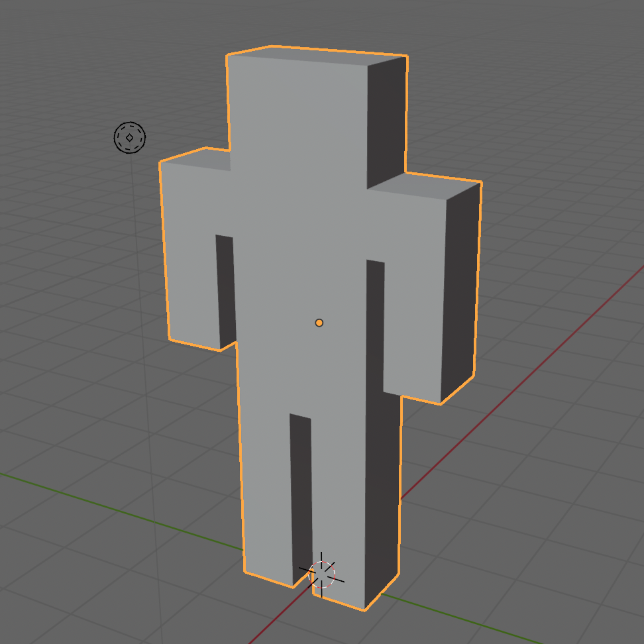Click the dark side face of the head

[386, 119]
